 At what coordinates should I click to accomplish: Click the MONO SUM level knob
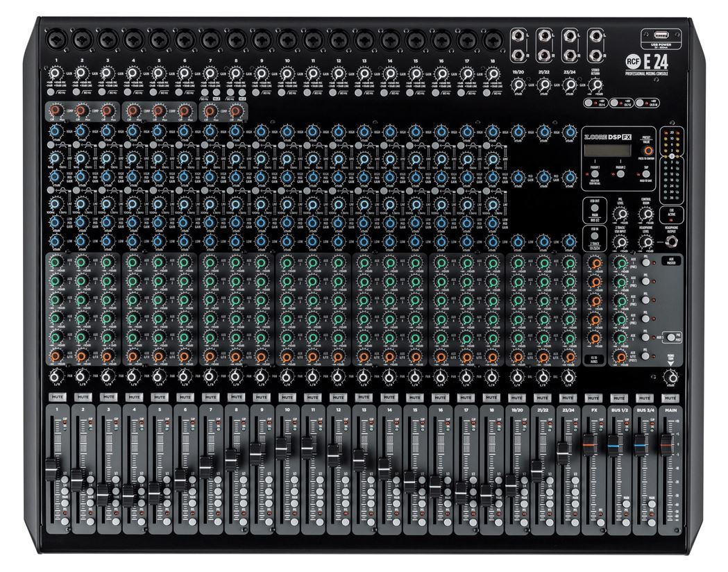(671, 376)
